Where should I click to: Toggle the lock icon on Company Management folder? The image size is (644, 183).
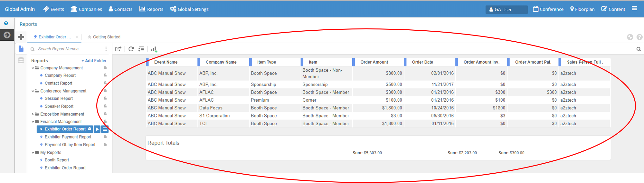(x=105, y=68)
